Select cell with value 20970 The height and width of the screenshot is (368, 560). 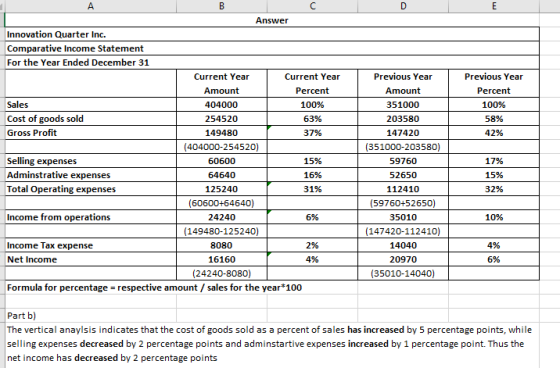(403, 259)
